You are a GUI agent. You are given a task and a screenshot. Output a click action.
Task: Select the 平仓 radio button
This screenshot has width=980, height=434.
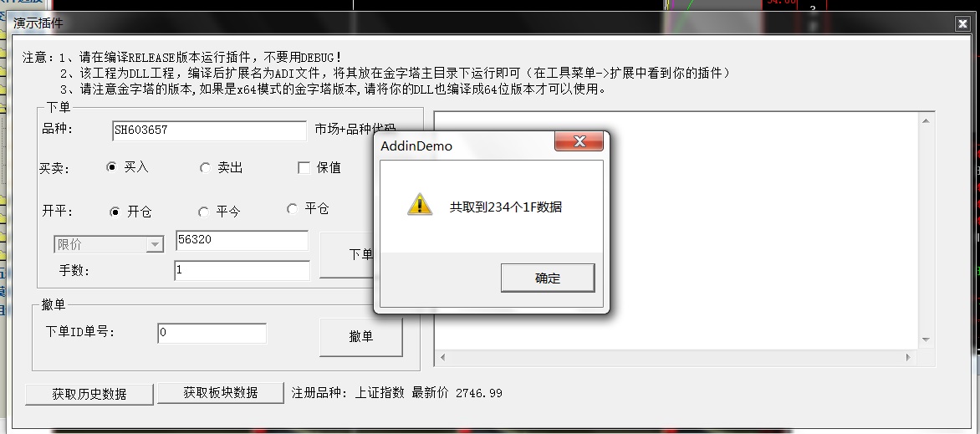292,208
